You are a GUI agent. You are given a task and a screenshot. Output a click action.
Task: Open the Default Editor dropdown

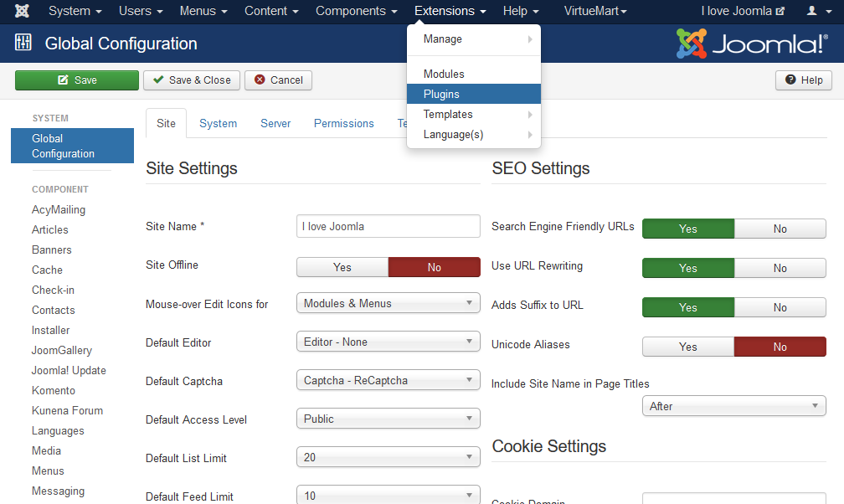389,342
